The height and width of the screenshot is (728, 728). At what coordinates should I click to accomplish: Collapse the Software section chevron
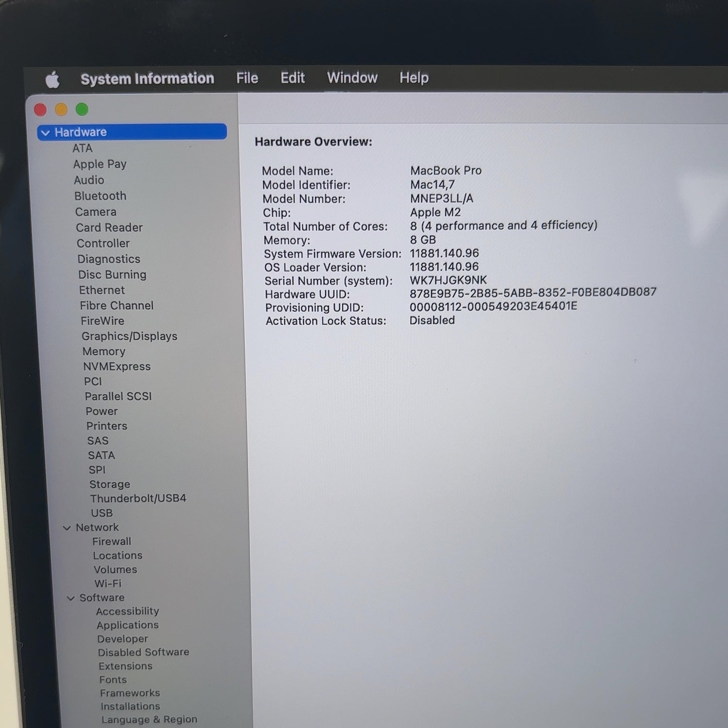click(71, 598)
